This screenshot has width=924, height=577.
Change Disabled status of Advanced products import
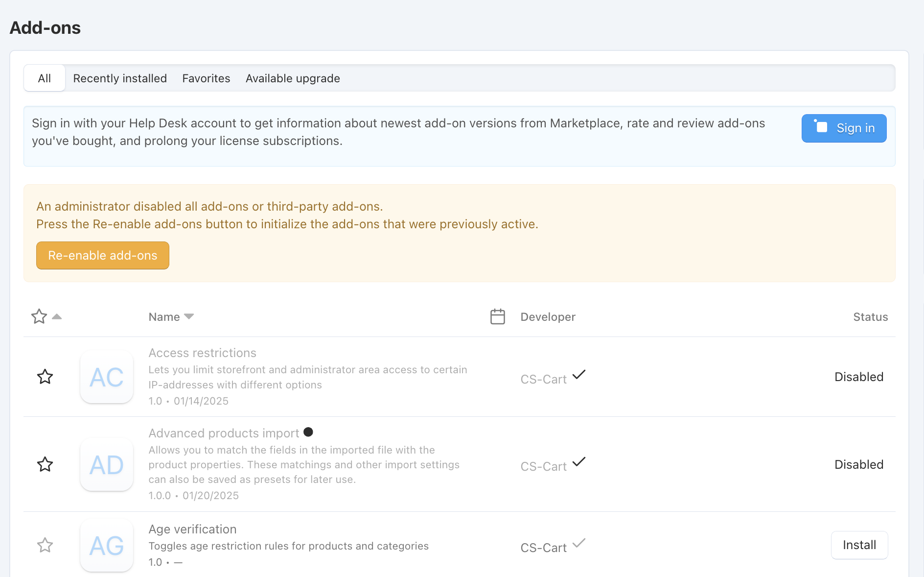pyautogui.click(x=859, y=464)
